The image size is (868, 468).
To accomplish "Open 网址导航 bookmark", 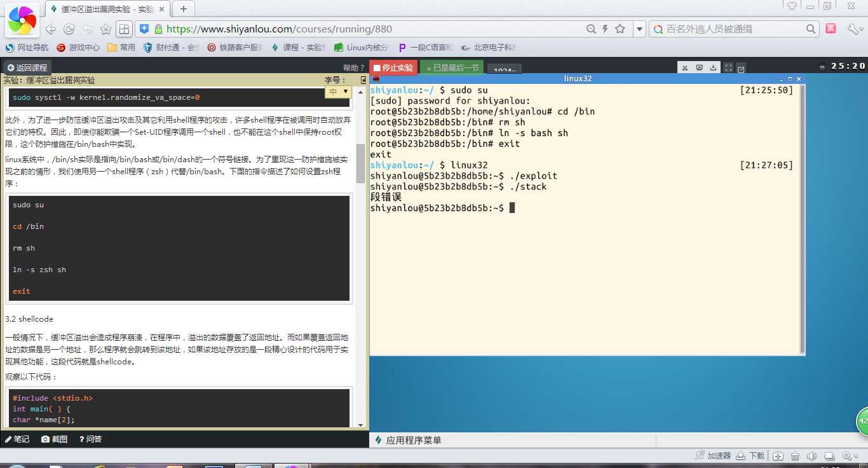I will point(27,47).
